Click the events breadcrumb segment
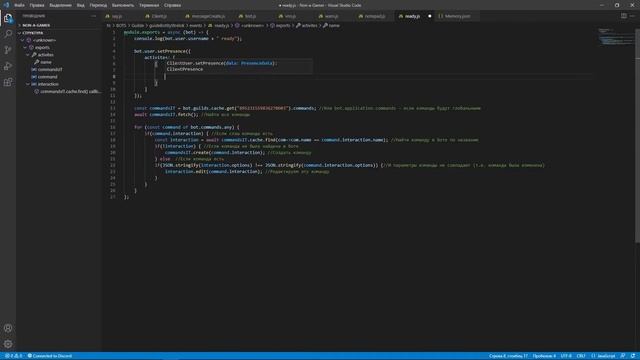 click(196, 25)
